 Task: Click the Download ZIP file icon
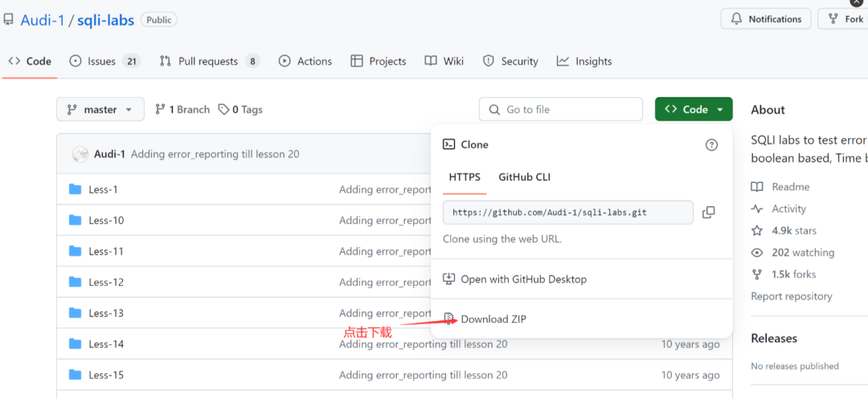tap(448, 319)
